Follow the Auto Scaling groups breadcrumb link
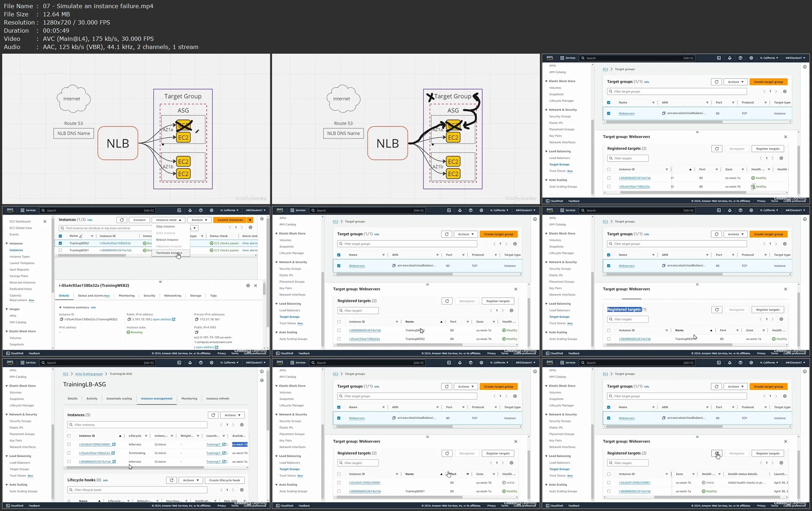 pyautogui.click(x=89, y=374)
